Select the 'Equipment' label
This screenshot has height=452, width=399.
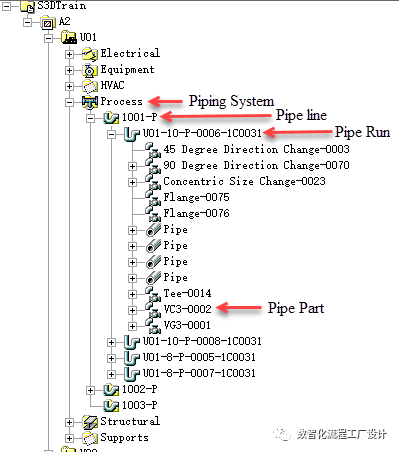coord(127,70)
